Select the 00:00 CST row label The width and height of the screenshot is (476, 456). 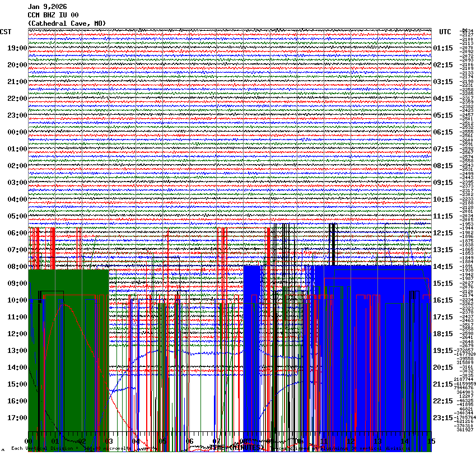(x=17, y=132)
